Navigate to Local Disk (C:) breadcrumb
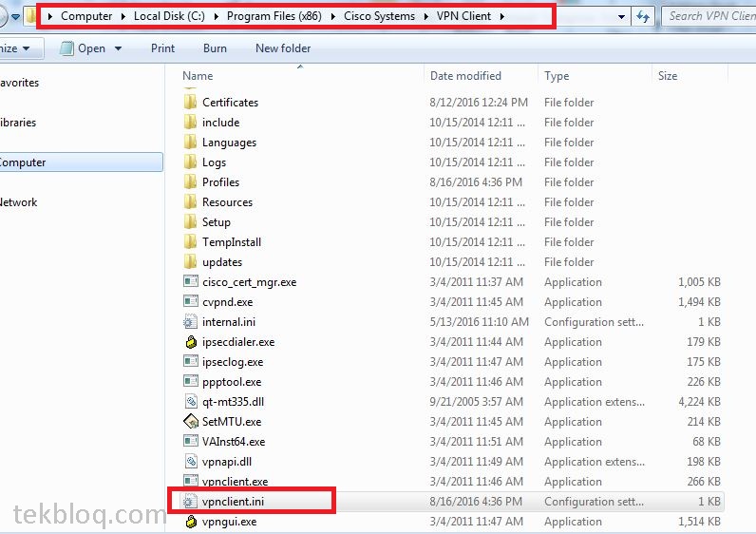The image size is (756, 534). pyautogui.click(x=169, y=16)
